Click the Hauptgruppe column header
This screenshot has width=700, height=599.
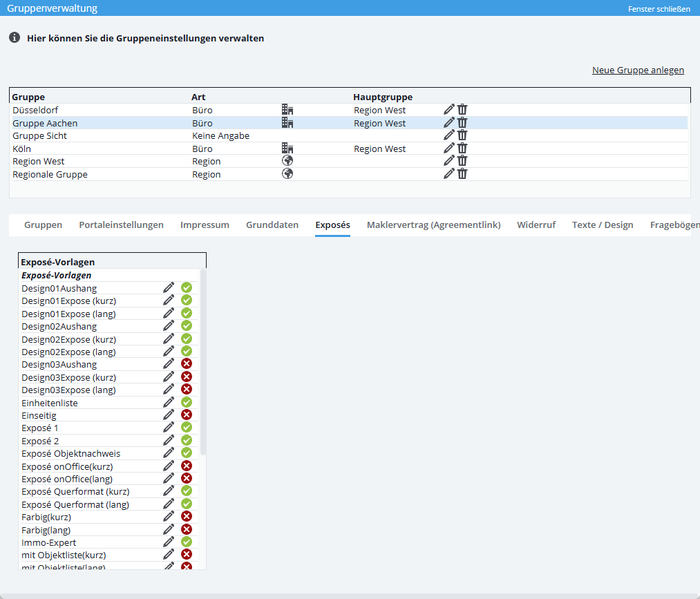383,97
